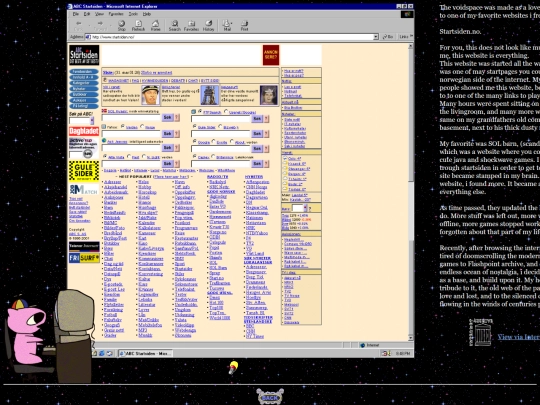Viewport: 540px width, 405px height.
Task: Click the Internet Archive building icon
Action: click(482, 333)
